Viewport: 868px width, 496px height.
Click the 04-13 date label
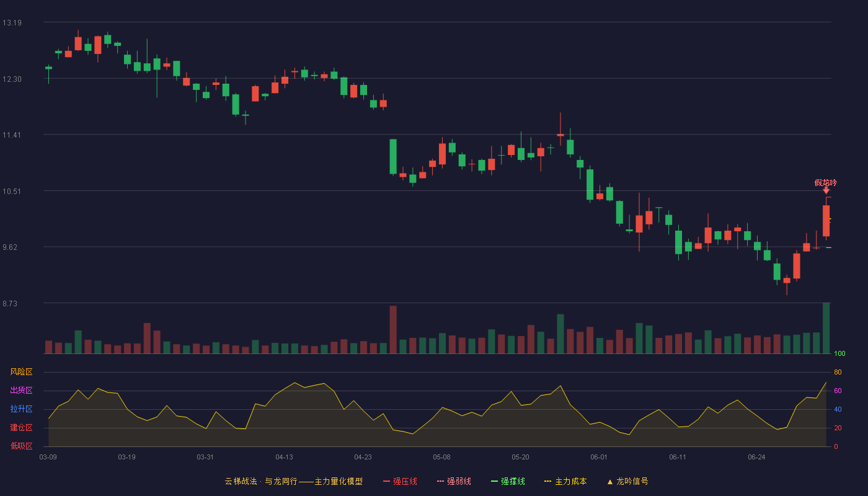click(x=284, y=457)
